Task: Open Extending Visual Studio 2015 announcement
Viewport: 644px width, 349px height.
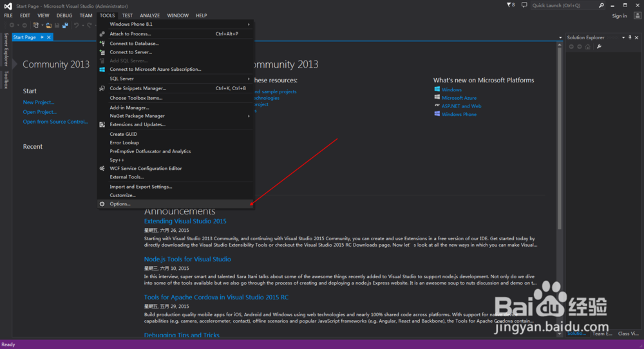Action: pyautogui.click(x=185, y=222)
